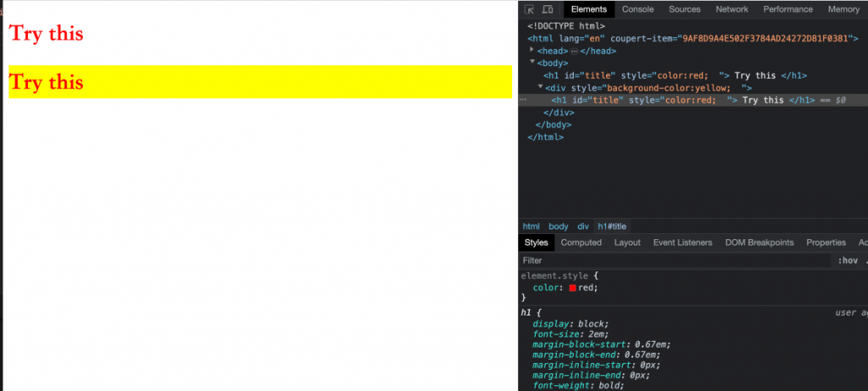Open the Properties pane tab
The height and width of the screenshot is (391, 868).
point(826,243)
